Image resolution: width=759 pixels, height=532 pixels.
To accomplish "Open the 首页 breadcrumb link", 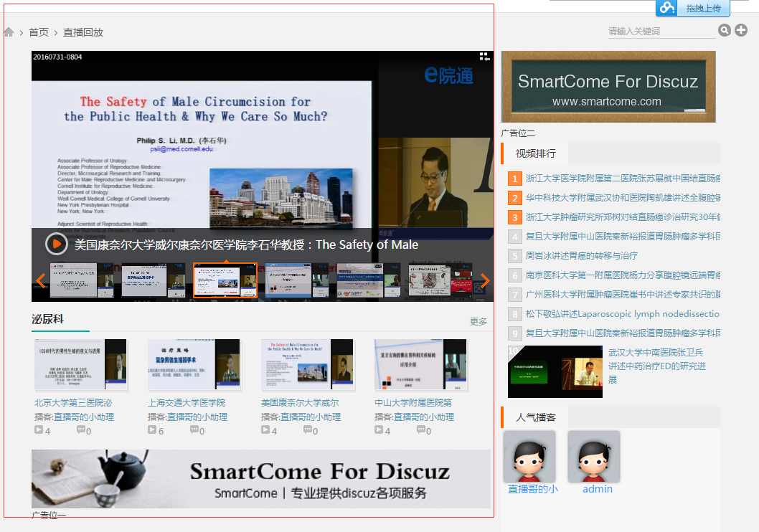I will (39, 32).
